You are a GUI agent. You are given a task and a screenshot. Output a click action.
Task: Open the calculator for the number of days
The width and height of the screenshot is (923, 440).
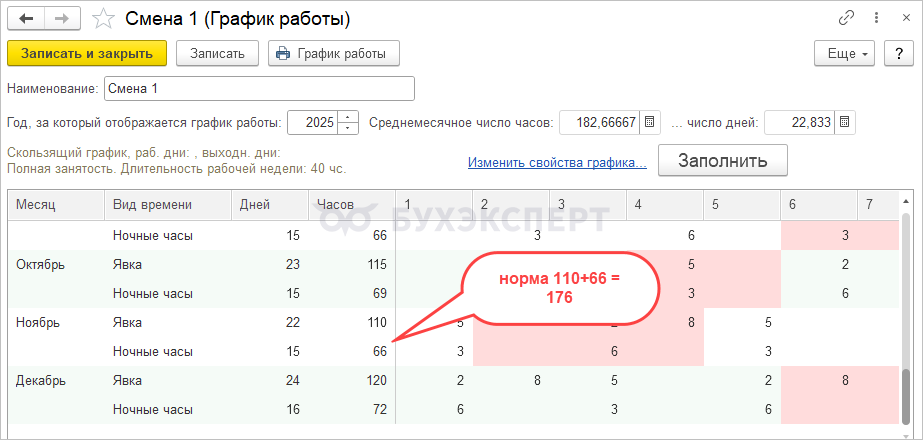(844, 123)
